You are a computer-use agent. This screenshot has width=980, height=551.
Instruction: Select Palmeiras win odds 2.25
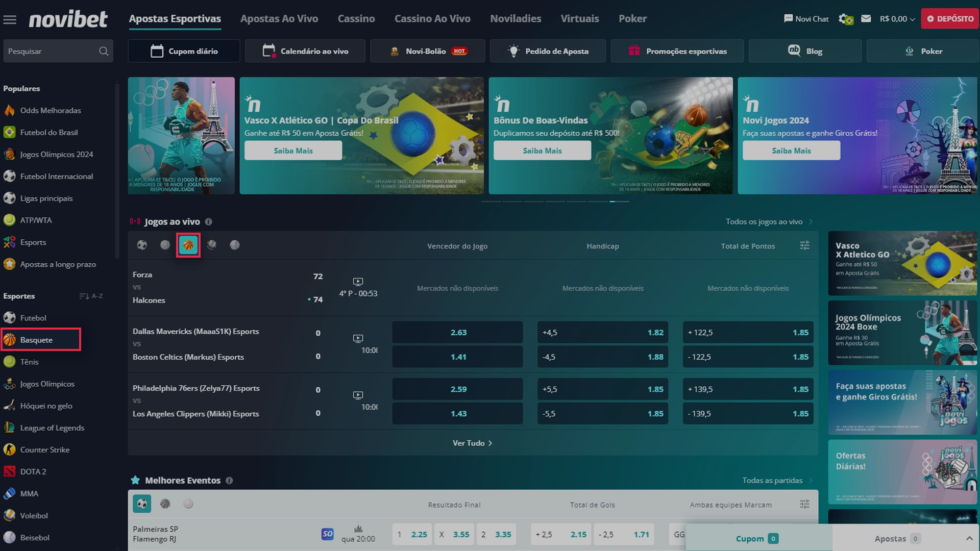412,534
